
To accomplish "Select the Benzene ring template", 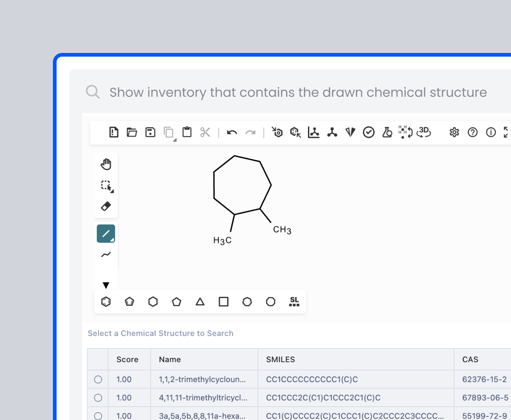I will [106, 302].
